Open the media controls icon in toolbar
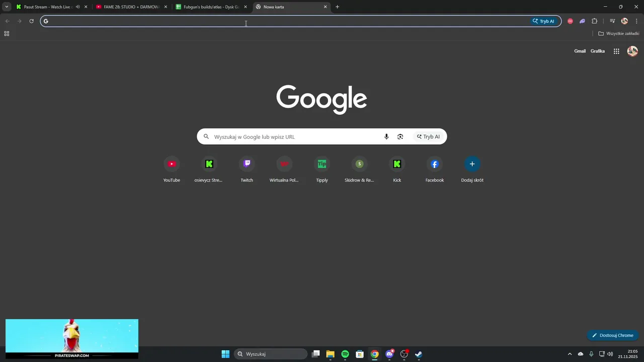 tap(612, 21)
